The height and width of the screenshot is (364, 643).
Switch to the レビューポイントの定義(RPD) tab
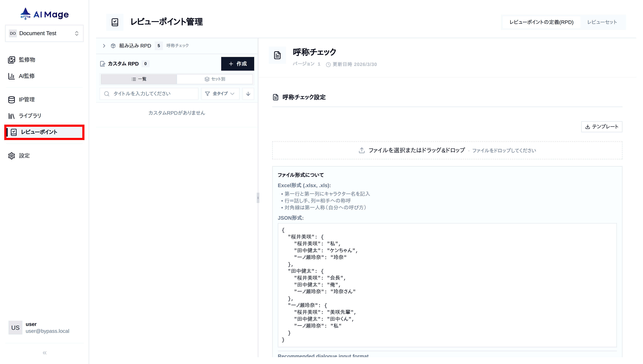pos(541,22)
